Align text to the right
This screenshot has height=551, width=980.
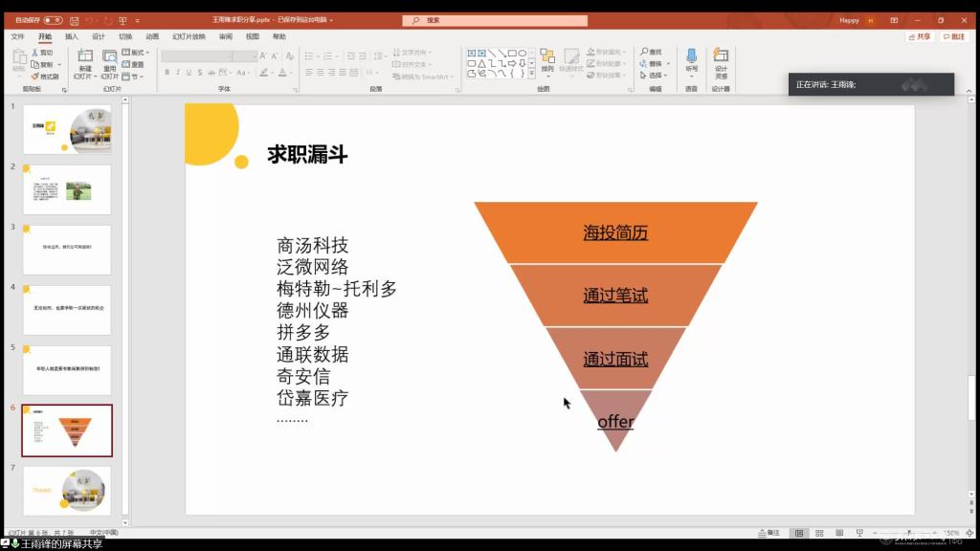click(331, 73)
